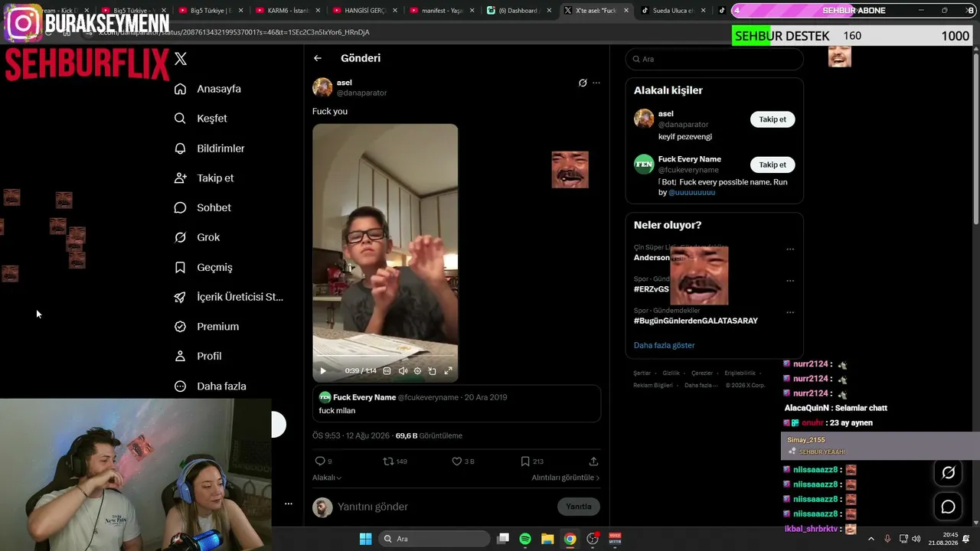Open the quoted Fuck Every Name post
The width and height of the screenshot is (980, 551).
tap(456, 404)
